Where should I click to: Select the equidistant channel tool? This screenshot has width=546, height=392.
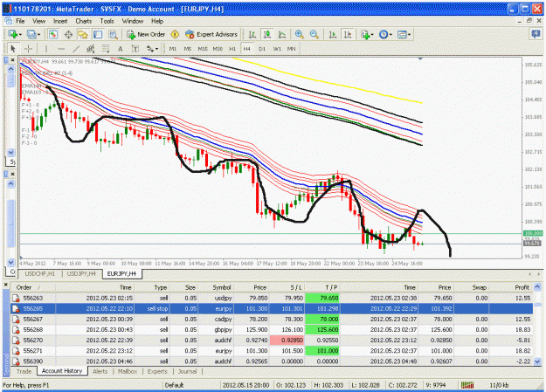[91, 49]
